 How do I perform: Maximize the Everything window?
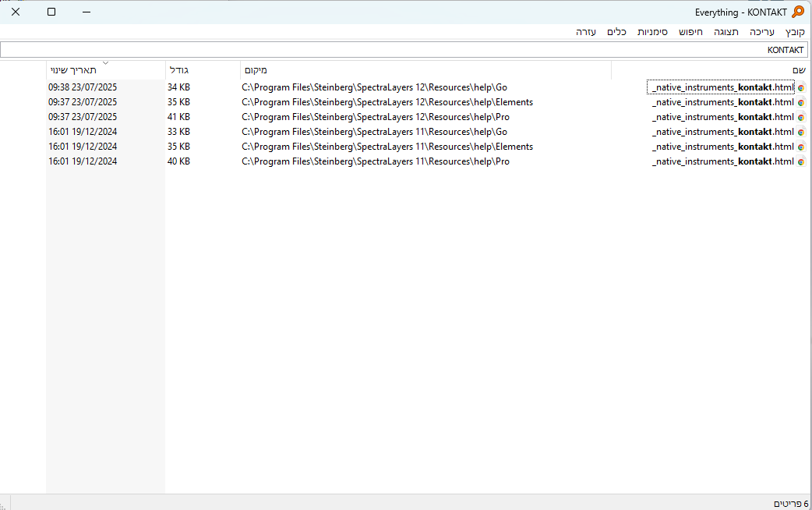coord(51,12)
